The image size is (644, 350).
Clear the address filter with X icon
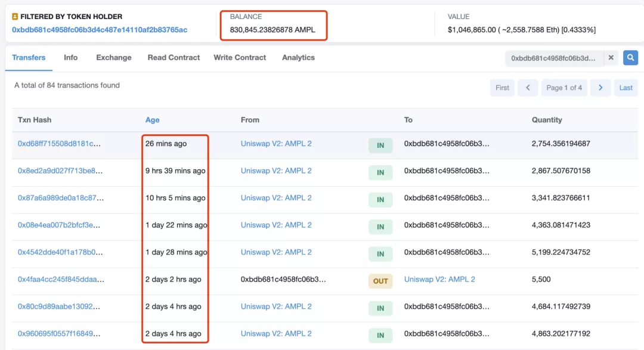coord(611,58)
